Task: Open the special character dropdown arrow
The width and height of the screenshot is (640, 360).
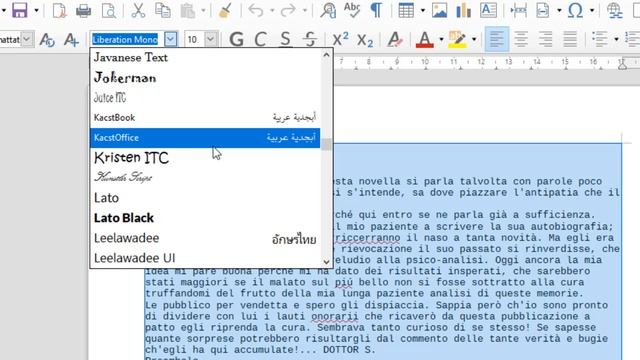Action: tap(592, 10)
